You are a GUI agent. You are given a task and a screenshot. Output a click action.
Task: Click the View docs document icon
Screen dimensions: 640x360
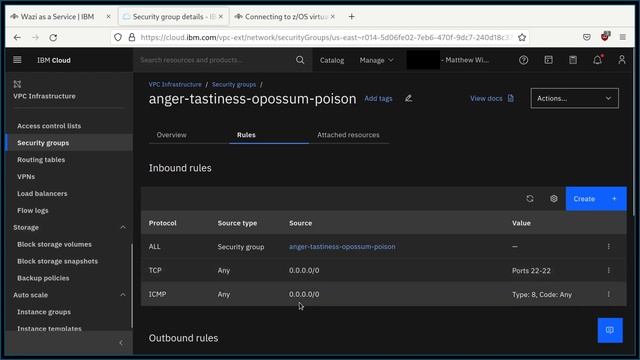click(511, 98)
